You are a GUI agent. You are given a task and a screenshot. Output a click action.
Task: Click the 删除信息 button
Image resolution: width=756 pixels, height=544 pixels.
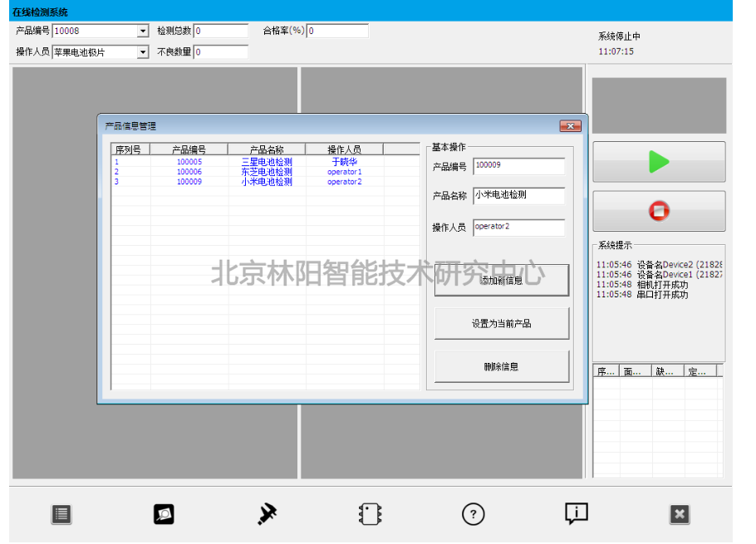pyautogui.click(x=502, y=366)
